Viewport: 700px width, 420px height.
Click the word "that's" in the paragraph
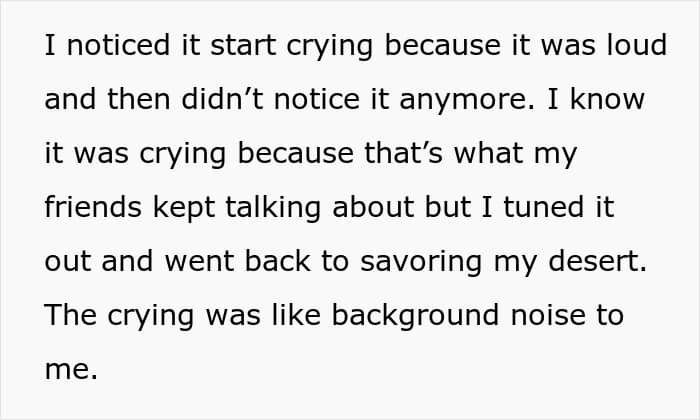pyautogui.click(x=404, y=153)
